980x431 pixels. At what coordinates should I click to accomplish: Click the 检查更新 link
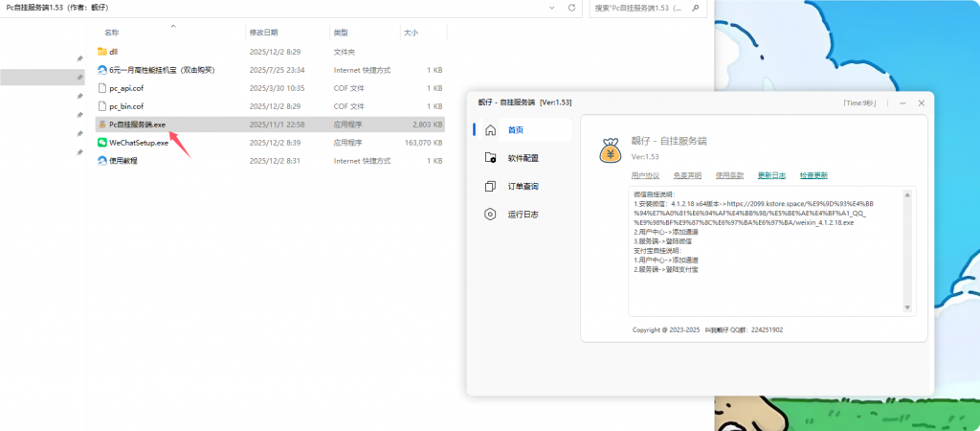(813, 176)
